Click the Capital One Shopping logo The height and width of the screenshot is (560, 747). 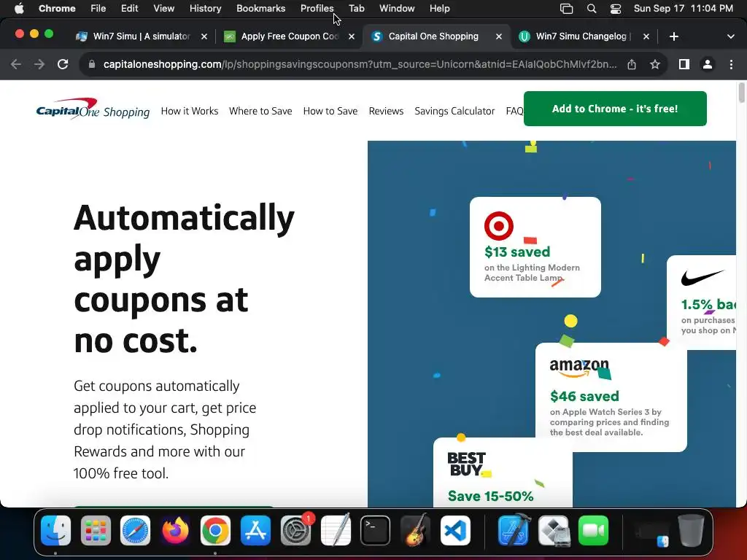[x=93, y=109]
